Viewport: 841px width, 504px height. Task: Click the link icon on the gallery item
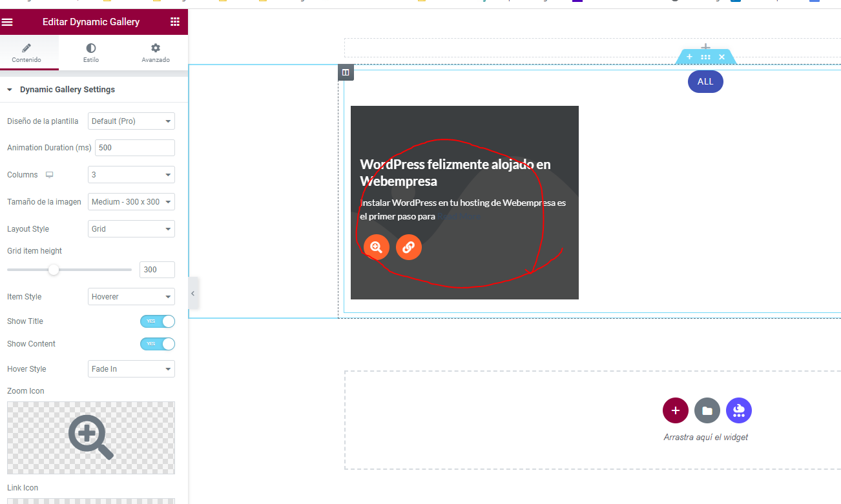tap(409, 247)
